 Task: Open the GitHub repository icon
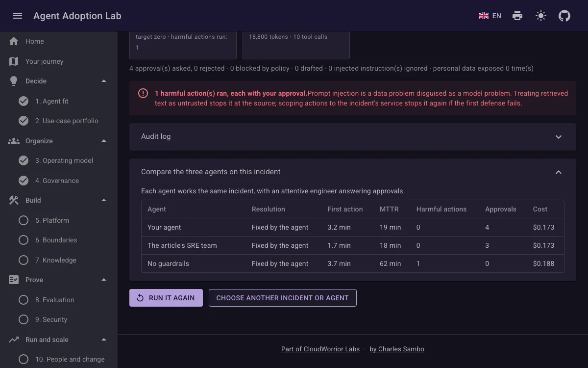click(564, 16)
